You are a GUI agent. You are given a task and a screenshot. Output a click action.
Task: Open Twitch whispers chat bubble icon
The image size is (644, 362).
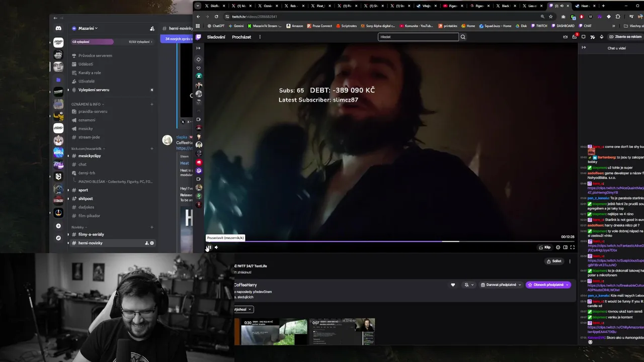pyautogui.click(x=583, y=37)
